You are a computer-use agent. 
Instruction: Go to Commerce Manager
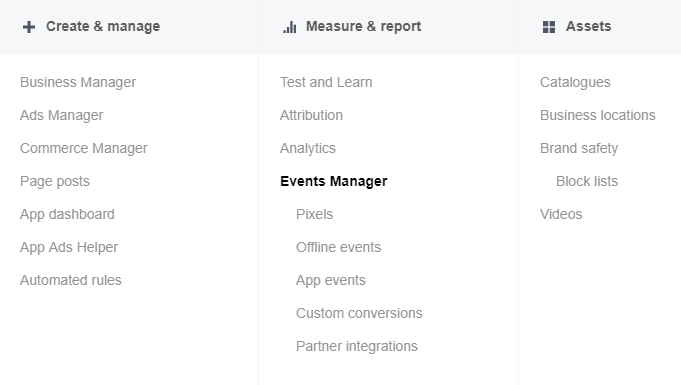click(84, 148)
